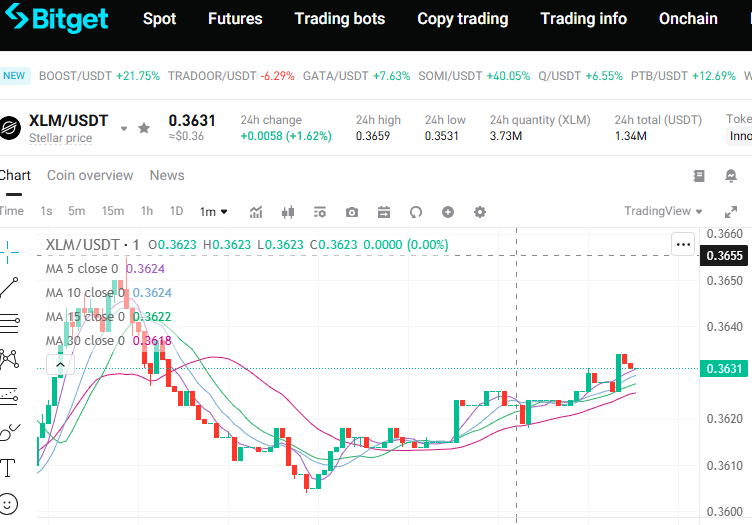This screenshot has height=525, width=752.
Task: Open the Futures menu
Action: pyautogui.click(x=235, y=19)
